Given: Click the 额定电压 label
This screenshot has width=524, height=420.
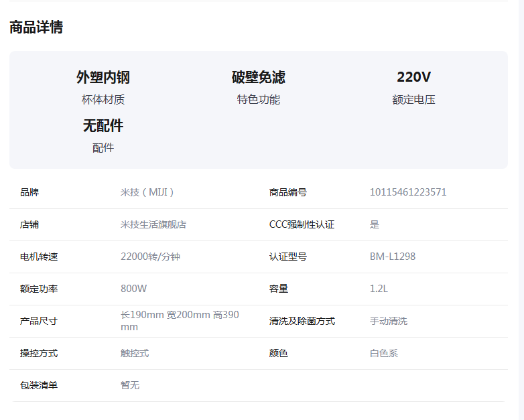Looking at the screenshot, I should (413, 100).
